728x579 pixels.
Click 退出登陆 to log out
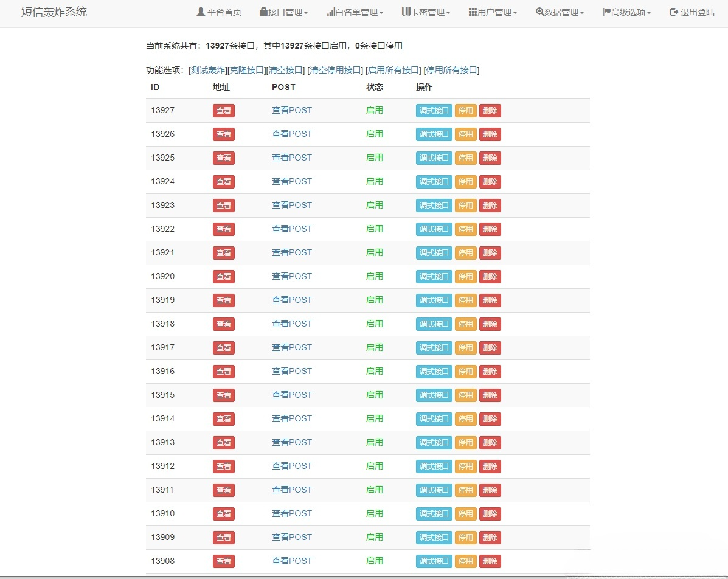696,10
